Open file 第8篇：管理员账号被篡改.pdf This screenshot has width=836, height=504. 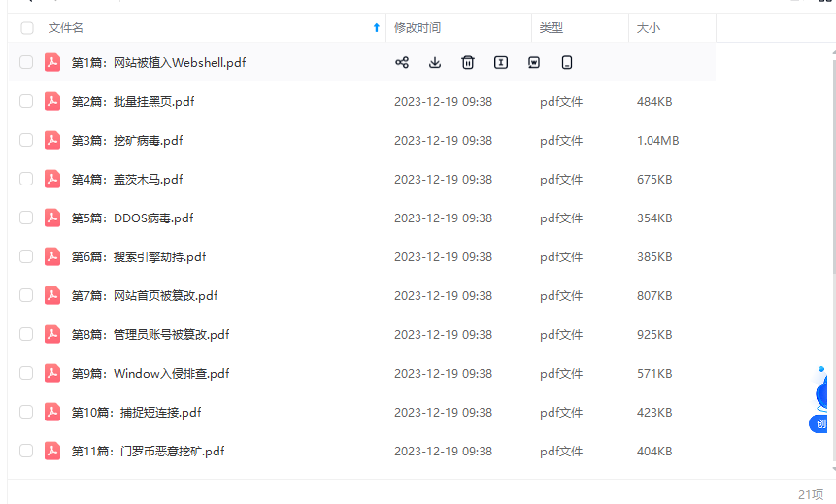tap(150, 334)
